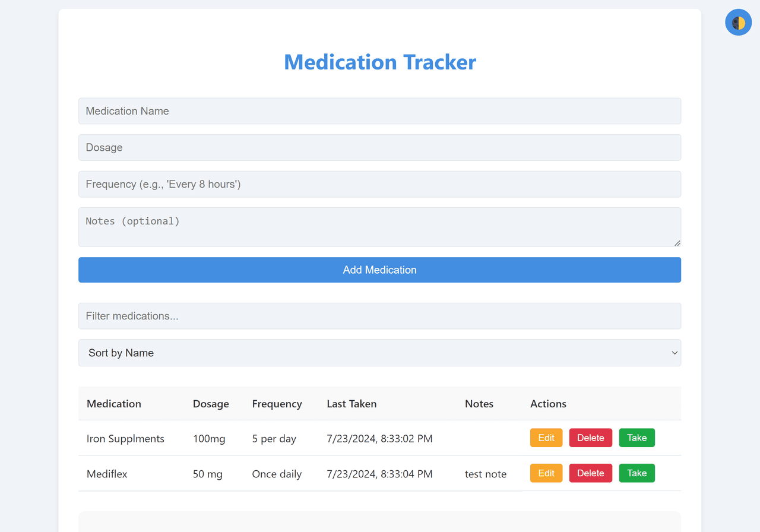Delete the Mediflex entry
Image resolution: width=760 pixels, height=532 pixels.
coord(591,473)
